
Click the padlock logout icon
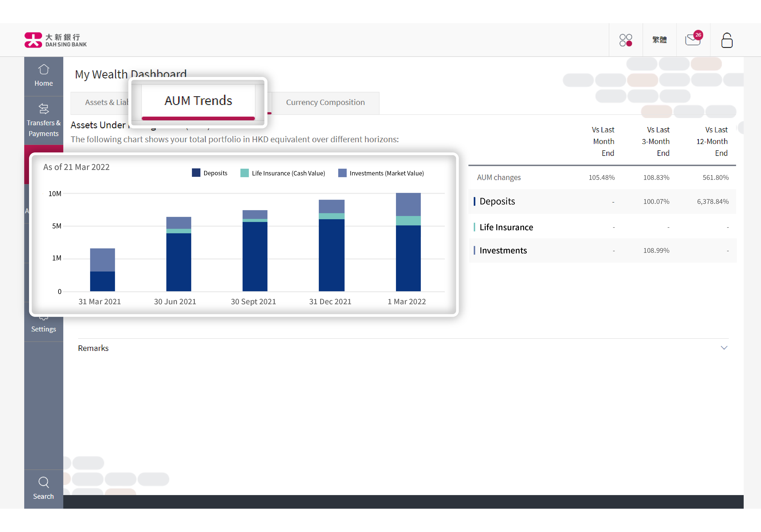727,40
